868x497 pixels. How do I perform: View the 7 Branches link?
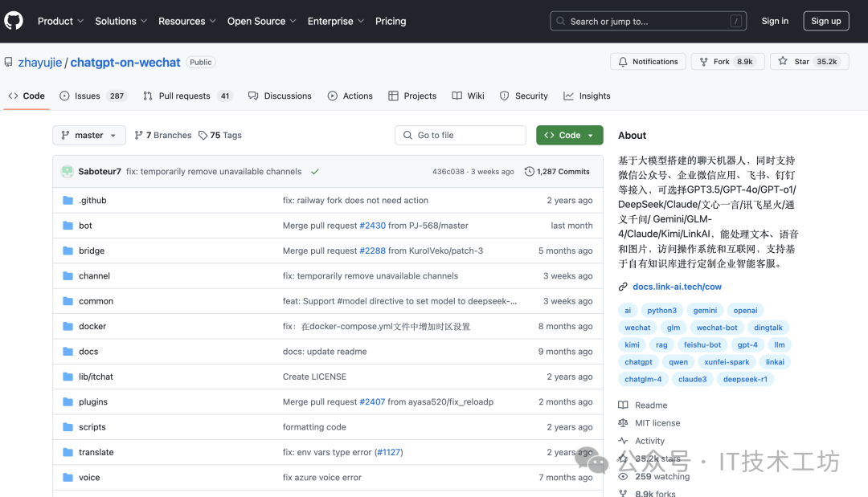tap(162, 136)
